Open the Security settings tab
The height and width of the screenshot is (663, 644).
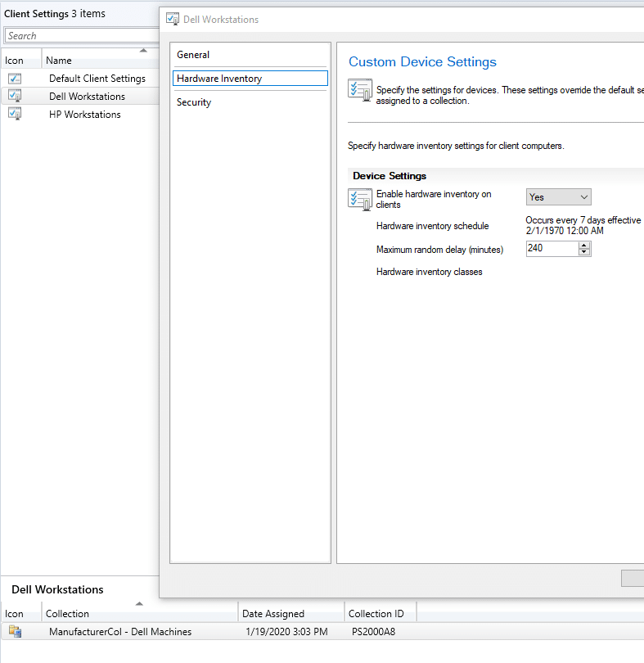pos(194,102)
